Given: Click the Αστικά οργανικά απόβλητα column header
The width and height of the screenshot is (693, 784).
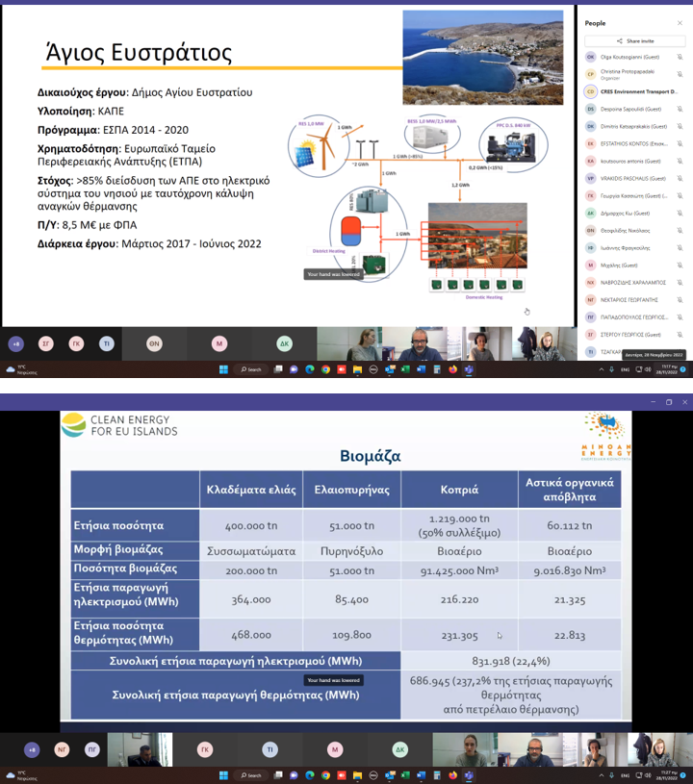Looking at the screenshot, I should 570,490.
